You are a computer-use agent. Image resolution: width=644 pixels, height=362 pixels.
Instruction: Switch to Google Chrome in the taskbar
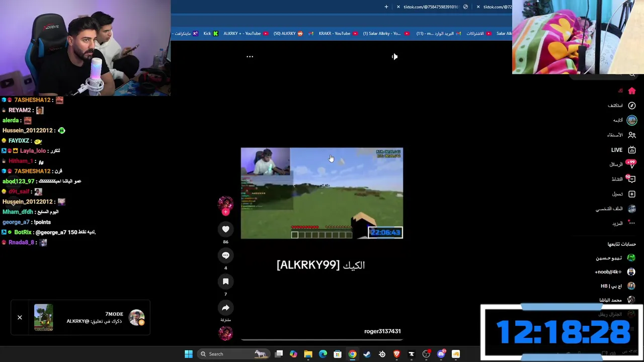pos(352,354)
